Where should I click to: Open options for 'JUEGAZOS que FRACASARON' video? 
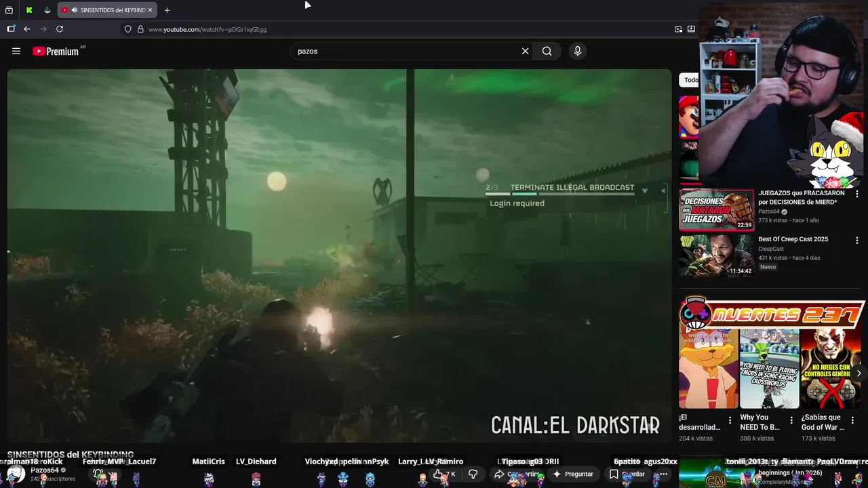(857, 195)
